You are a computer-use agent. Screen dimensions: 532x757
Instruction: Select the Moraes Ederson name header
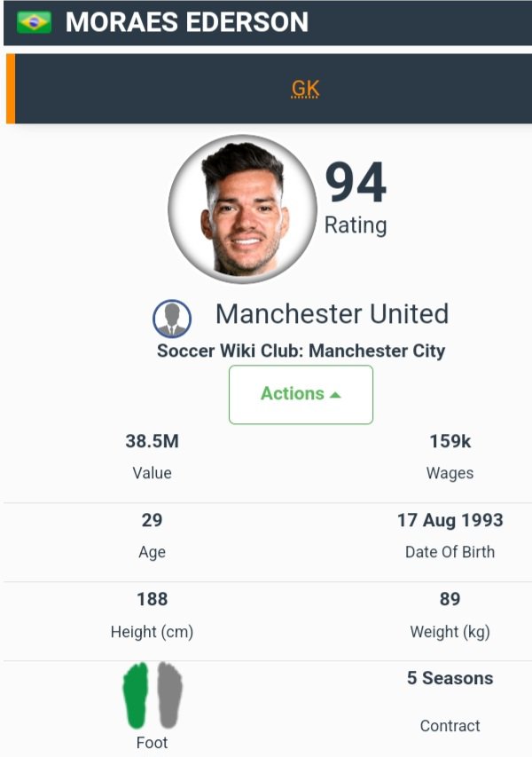pyautogui.click(x=187, y=22)
